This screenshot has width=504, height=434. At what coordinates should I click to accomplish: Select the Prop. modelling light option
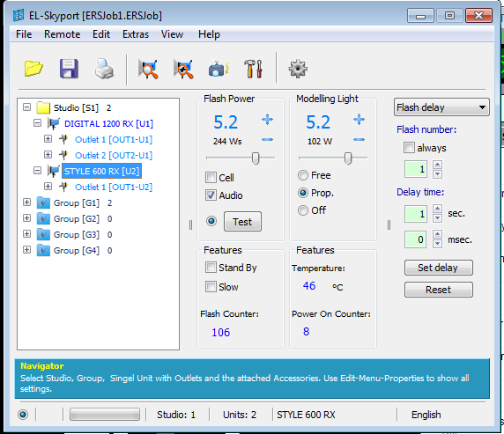pos(303,193)
